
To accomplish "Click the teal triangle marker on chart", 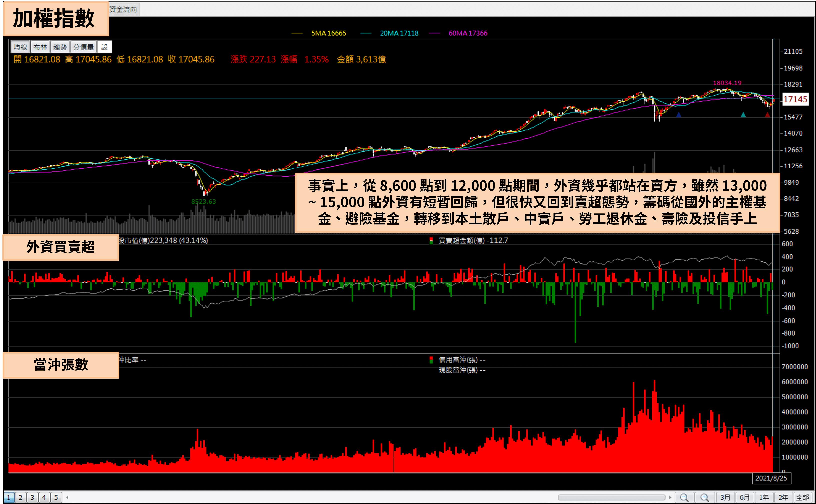I will click(743, 115).
